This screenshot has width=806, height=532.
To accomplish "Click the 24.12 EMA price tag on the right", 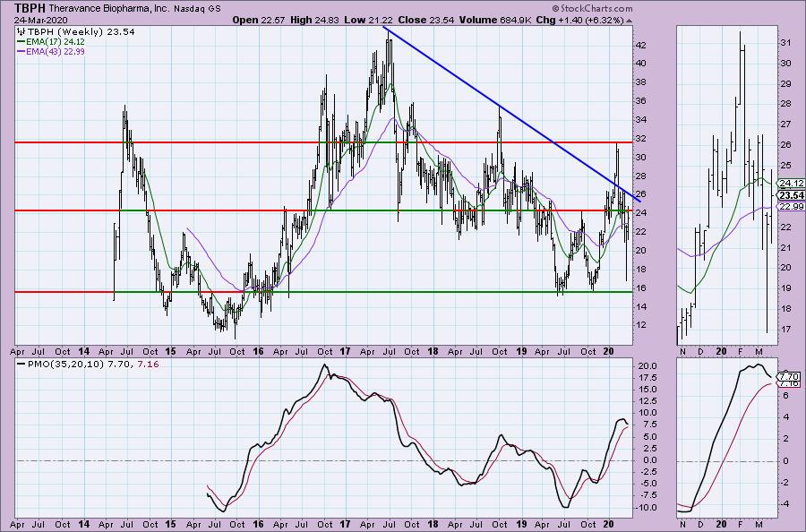I will (x=791, y=184).
